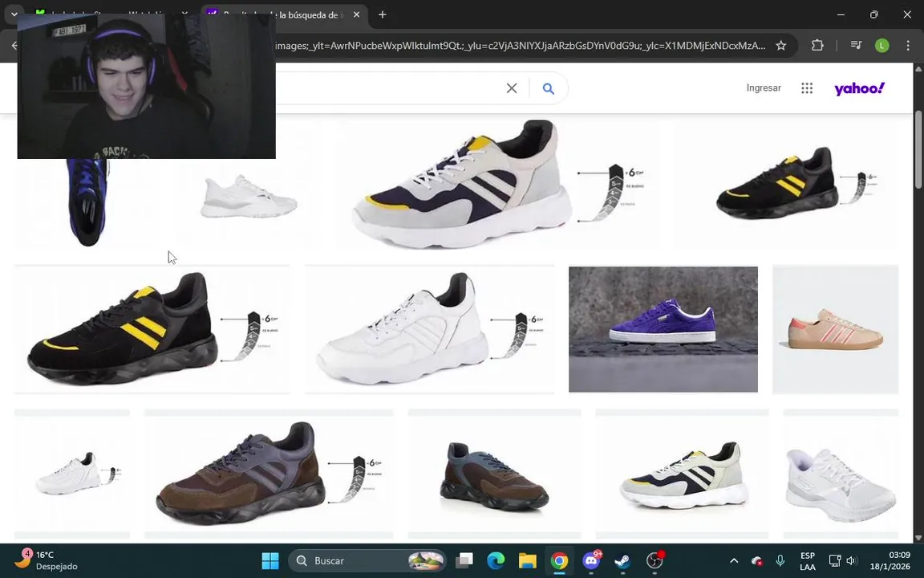Open Steam from the taskbar
Viewport: 924px width, 578px height.
622,560
